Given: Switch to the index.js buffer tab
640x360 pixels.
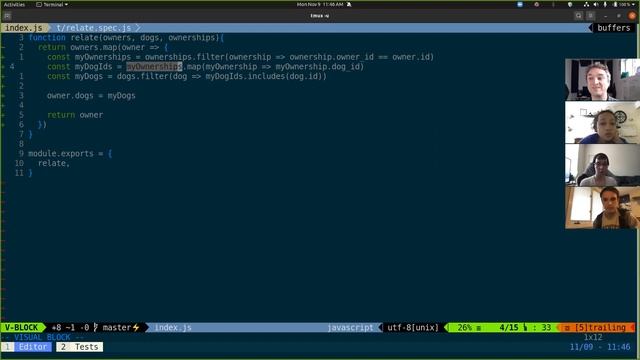Looking at the screenshot, I should click(24, 28).
